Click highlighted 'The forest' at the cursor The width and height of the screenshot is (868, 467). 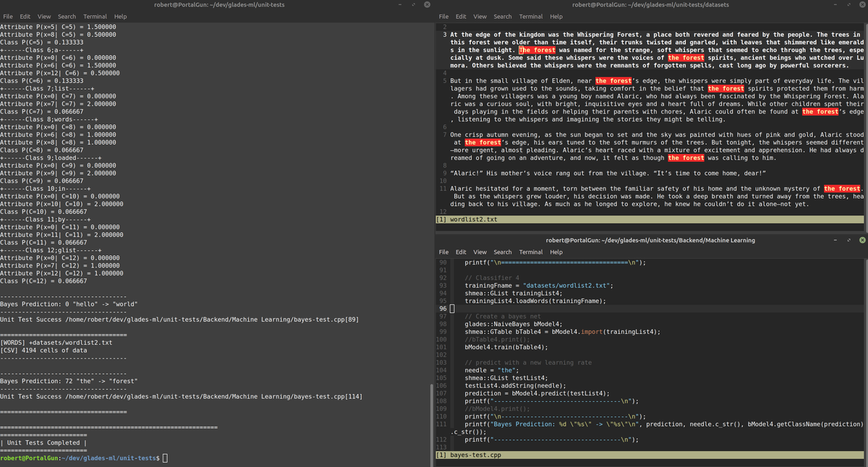pos(537,50)
